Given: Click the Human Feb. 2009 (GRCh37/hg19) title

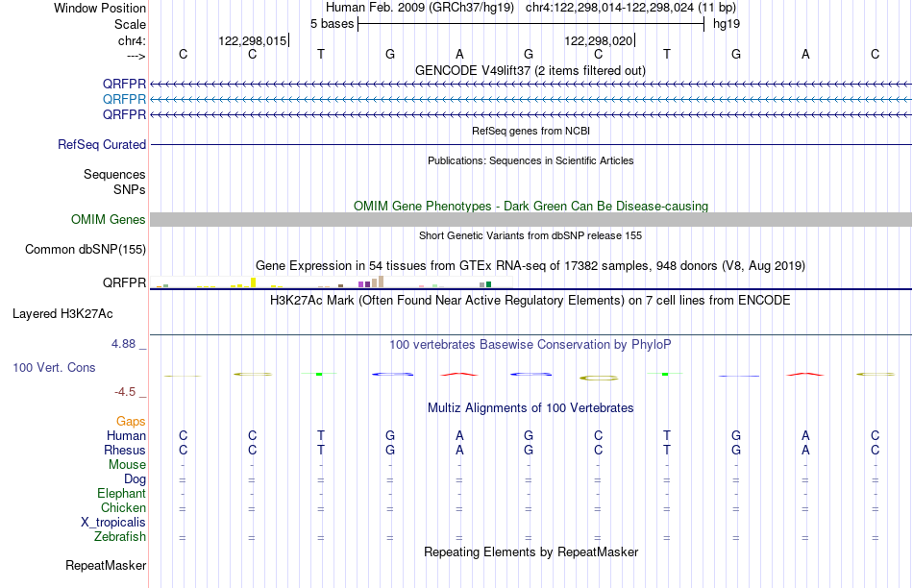Looking at the screenshot, I should pos(420,8).
